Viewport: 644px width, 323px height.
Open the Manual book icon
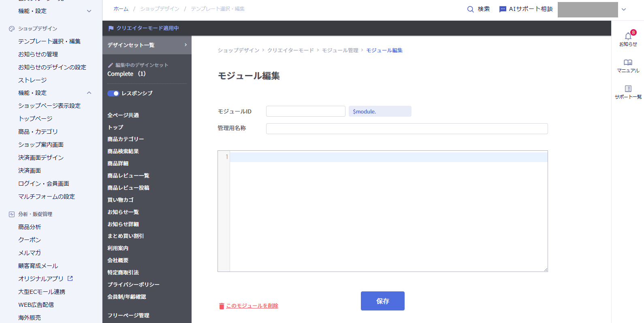tap(628, 62)
